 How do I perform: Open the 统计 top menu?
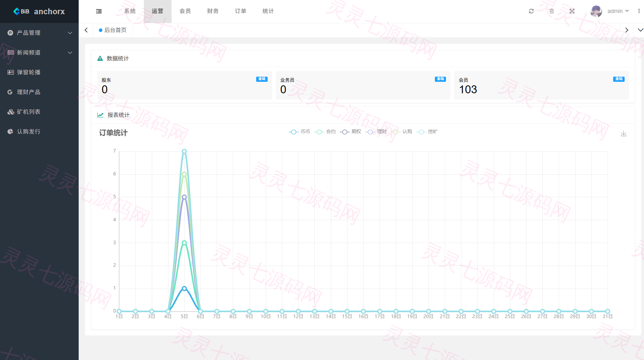pyautogui.click(x=268, y=11)
